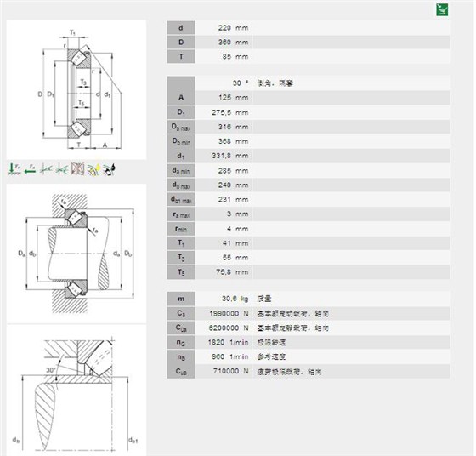The image size is (476, 456).
Task: Click the nB row label cell
Action: tap(181, 356)
